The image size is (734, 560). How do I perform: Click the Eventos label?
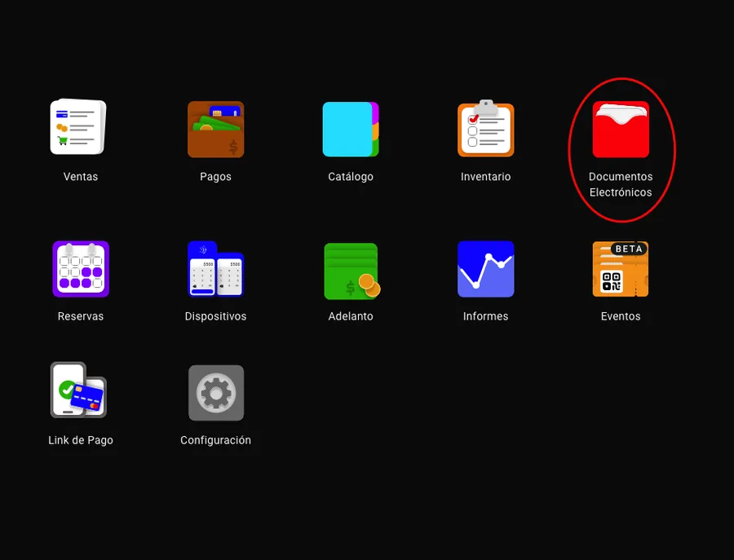coord(621,316)
